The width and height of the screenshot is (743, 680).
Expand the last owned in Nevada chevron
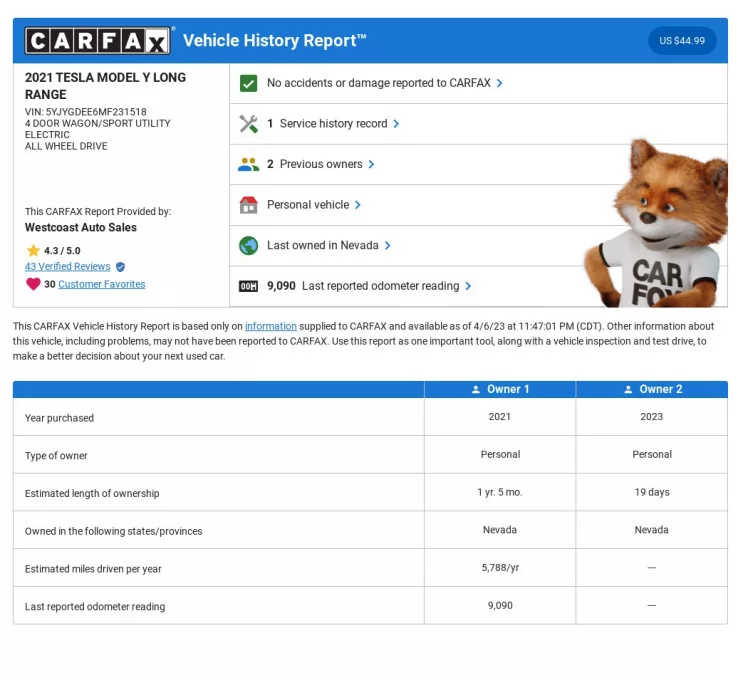pyautogui.click(x=388, y=245)
